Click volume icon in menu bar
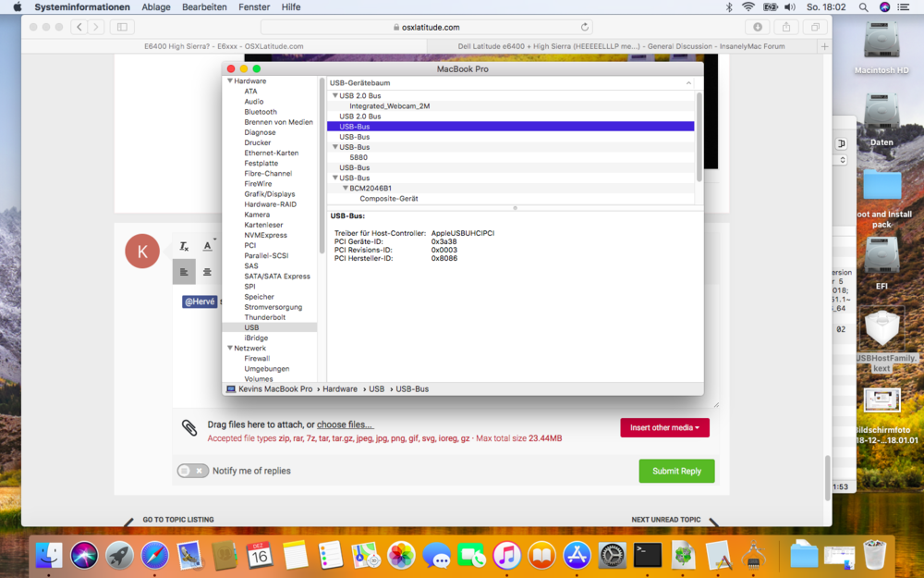 coord(790,7)
